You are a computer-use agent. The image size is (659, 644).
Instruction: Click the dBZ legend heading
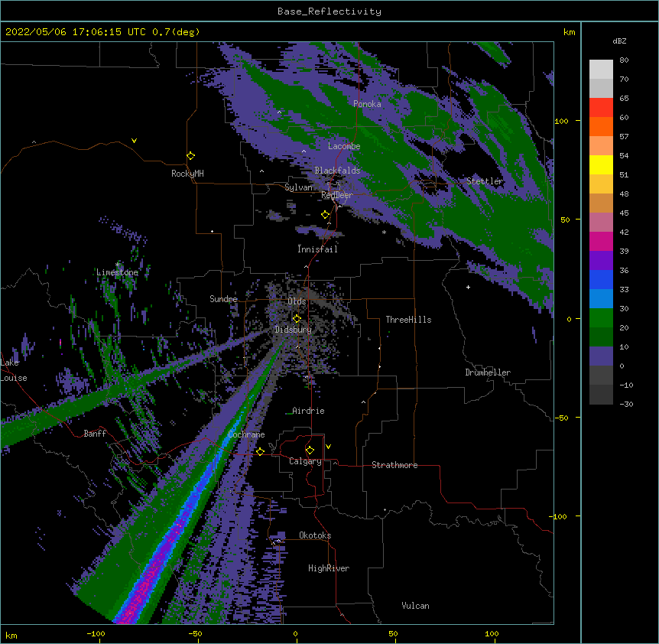click(619, 41)
